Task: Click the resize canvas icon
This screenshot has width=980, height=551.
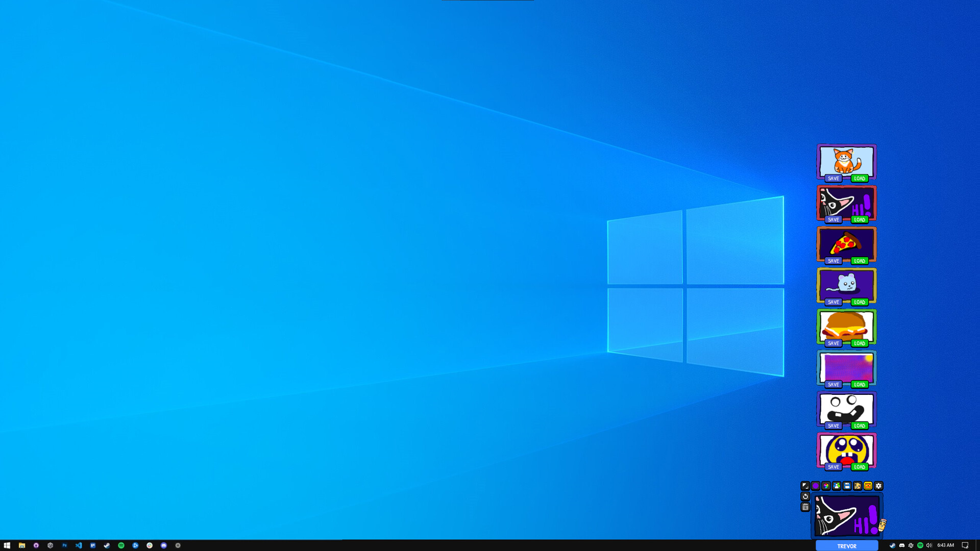Action: point(805,486)
